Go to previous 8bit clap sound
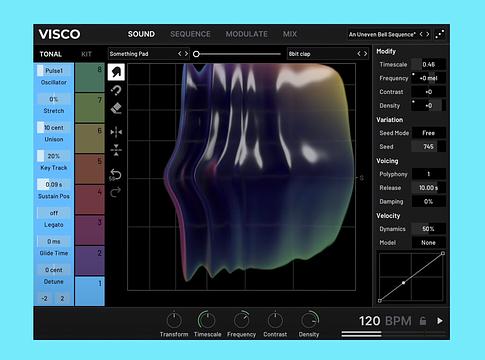Image resolution: width=485 pixels, height=360 pixels. click(359, 54)
